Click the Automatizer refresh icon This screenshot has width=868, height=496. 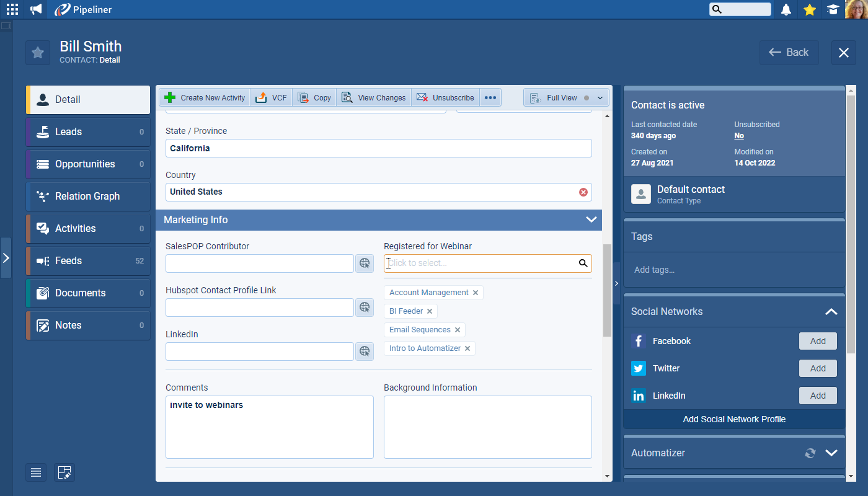coord(810,453)
